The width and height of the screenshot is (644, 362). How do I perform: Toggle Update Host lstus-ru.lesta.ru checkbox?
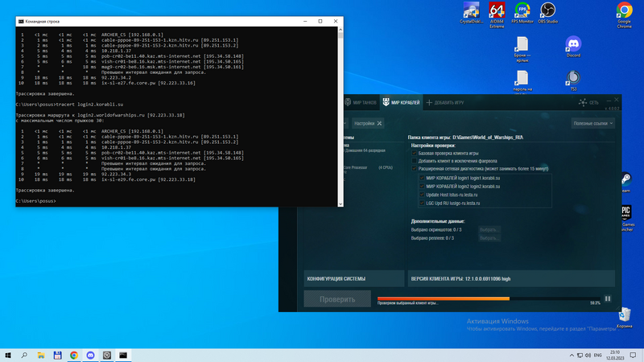422,195
